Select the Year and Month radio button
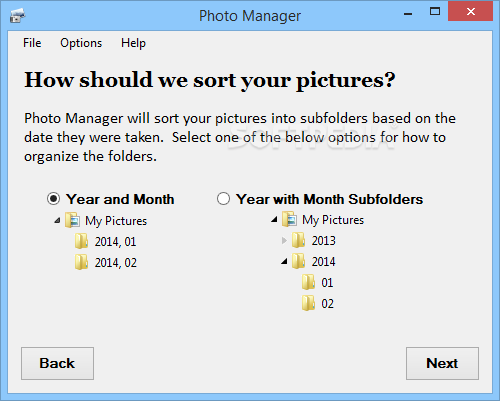The image size is (500, 401). pyautogui.click(x=53, y=199)
